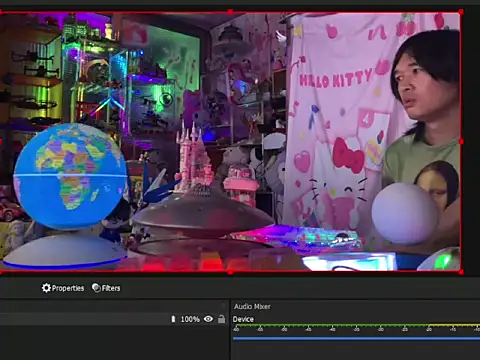Toggle the source lock padlock icon

pos(221,319)
